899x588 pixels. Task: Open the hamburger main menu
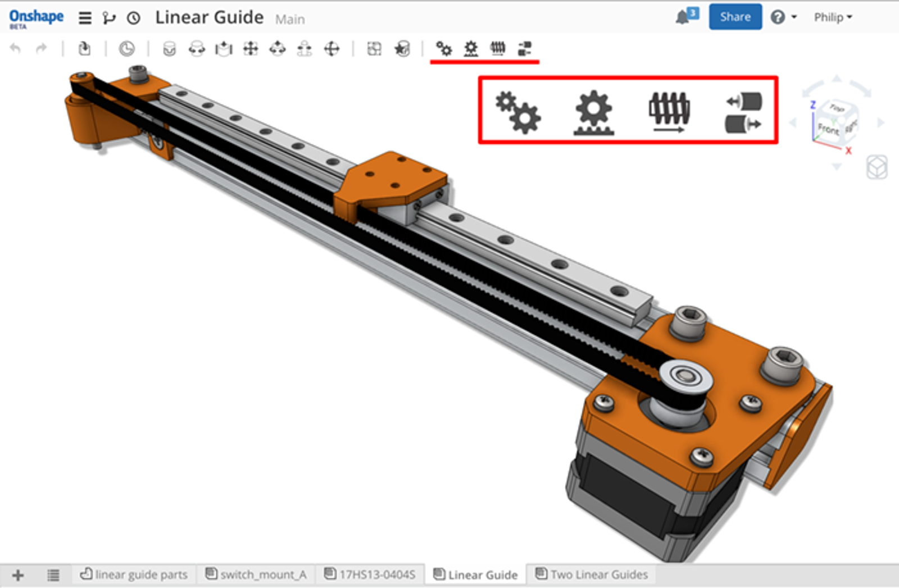(x=85, y=18)
